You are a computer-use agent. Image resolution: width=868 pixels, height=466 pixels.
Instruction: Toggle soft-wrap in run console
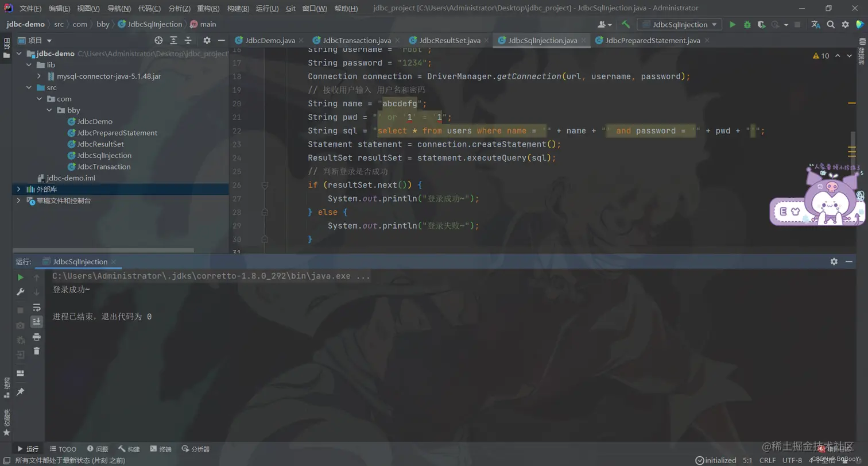[37, 307]
